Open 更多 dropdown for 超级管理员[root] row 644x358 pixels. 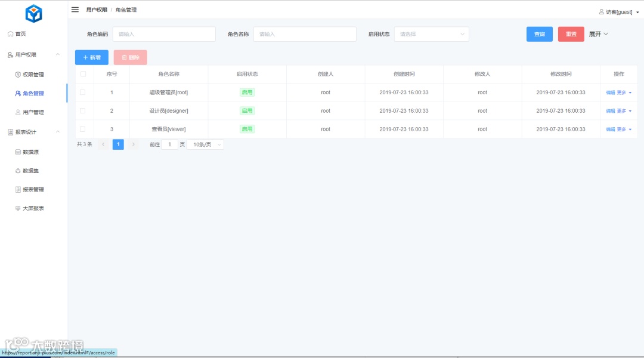pos(624,92)
